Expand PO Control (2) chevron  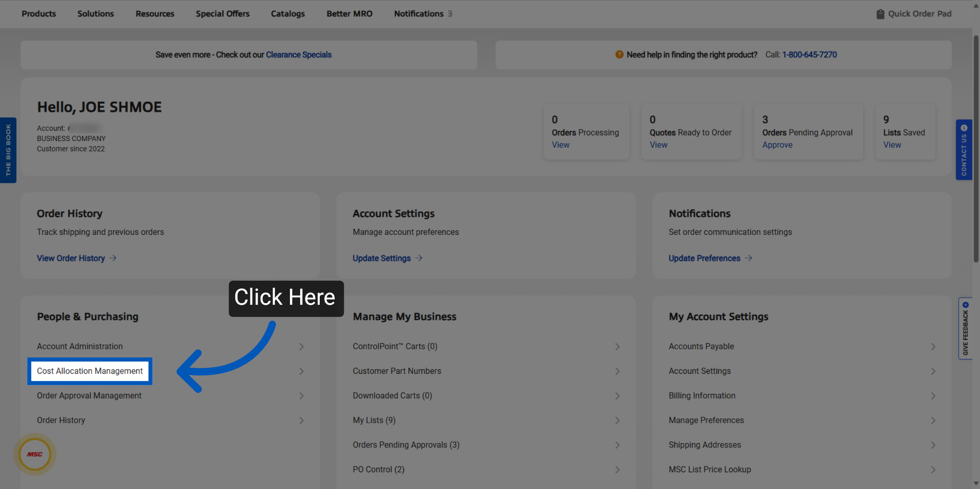coord(617,470)
